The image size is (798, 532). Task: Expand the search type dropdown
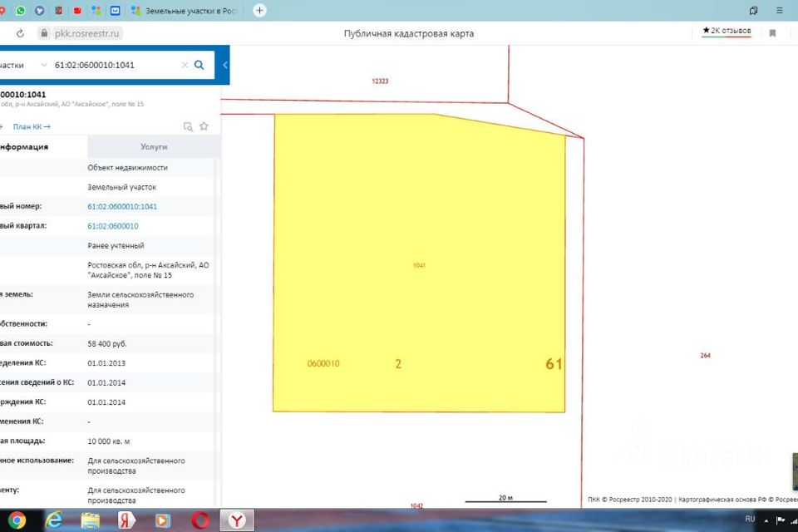tap(44, 65)
